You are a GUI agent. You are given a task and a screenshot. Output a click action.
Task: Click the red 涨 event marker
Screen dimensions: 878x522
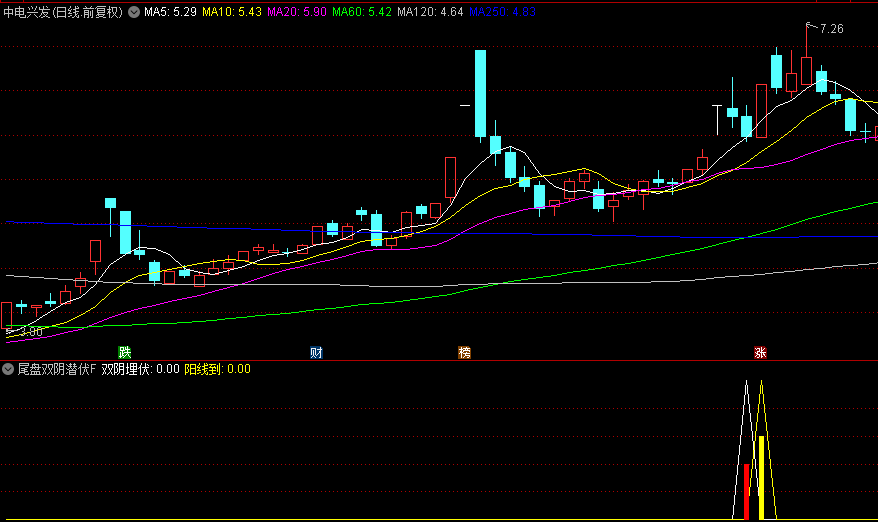[x=760, y=352]
